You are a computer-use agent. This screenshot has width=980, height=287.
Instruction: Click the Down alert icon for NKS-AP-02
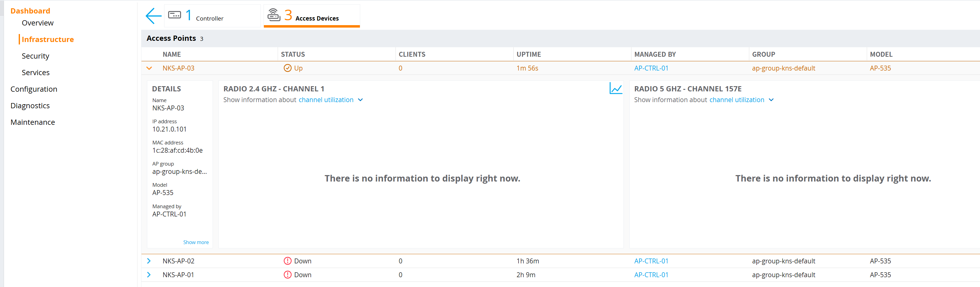pos(288,261)
